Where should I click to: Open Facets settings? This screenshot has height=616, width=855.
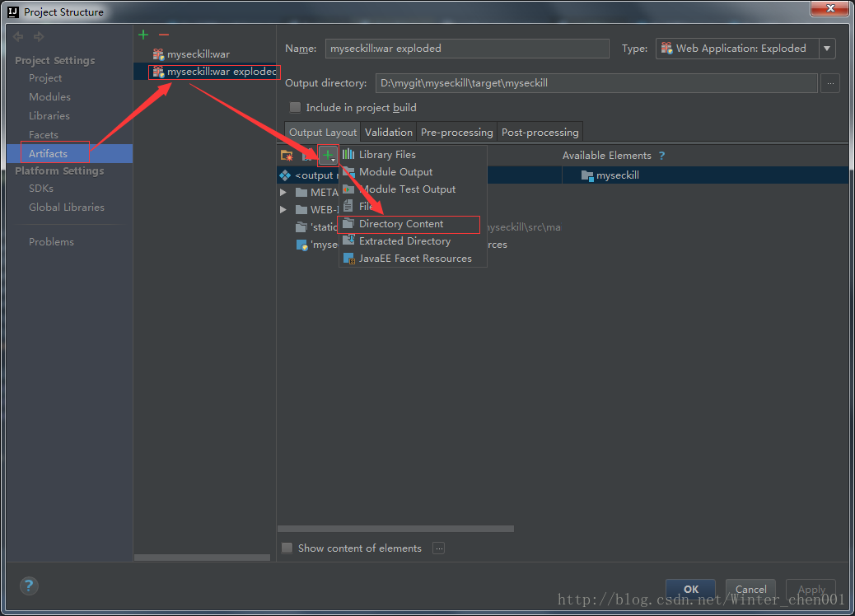(43, 135)
